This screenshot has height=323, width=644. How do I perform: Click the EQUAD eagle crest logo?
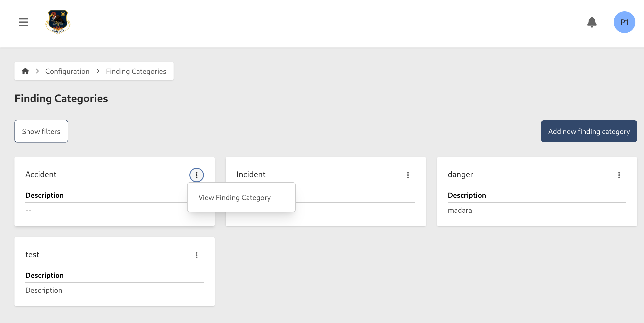point(58,22)
